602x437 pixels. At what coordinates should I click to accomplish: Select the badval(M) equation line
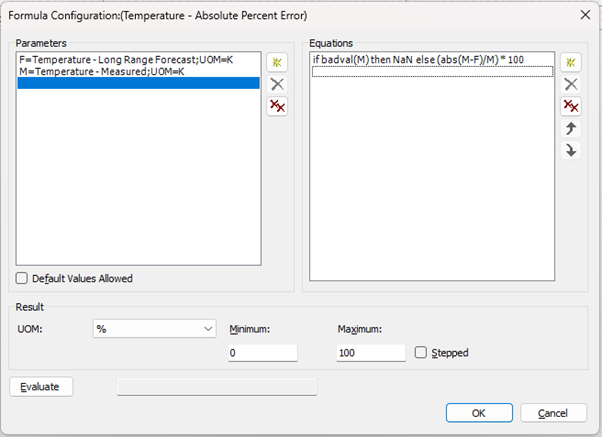(x=418, y=60)
